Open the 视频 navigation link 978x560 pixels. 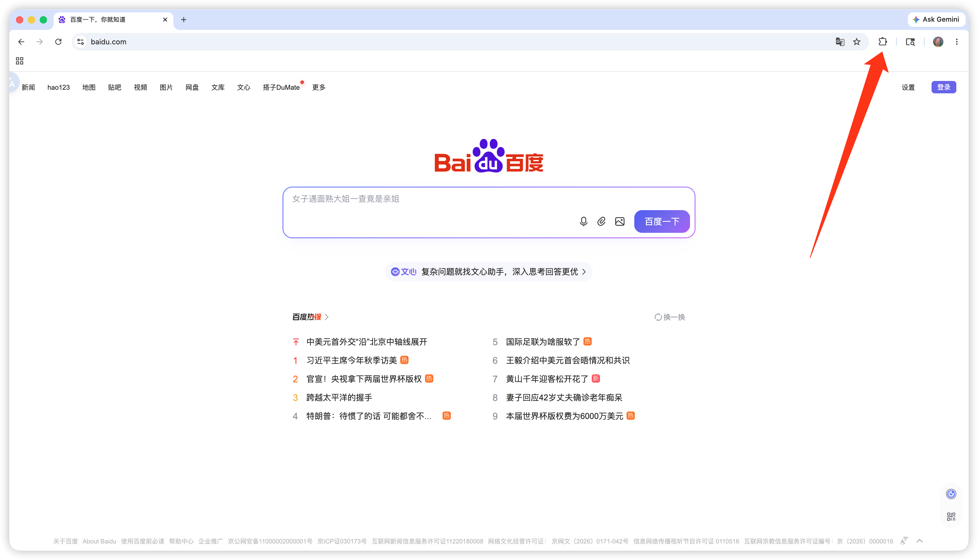point(140,87)
